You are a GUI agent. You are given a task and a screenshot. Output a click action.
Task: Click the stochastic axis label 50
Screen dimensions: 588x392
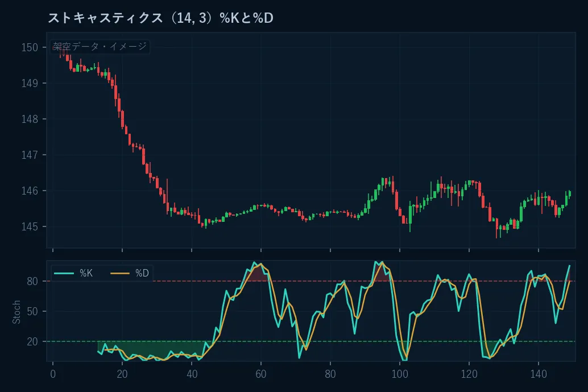pyautogui.click(x=32, y=311)
